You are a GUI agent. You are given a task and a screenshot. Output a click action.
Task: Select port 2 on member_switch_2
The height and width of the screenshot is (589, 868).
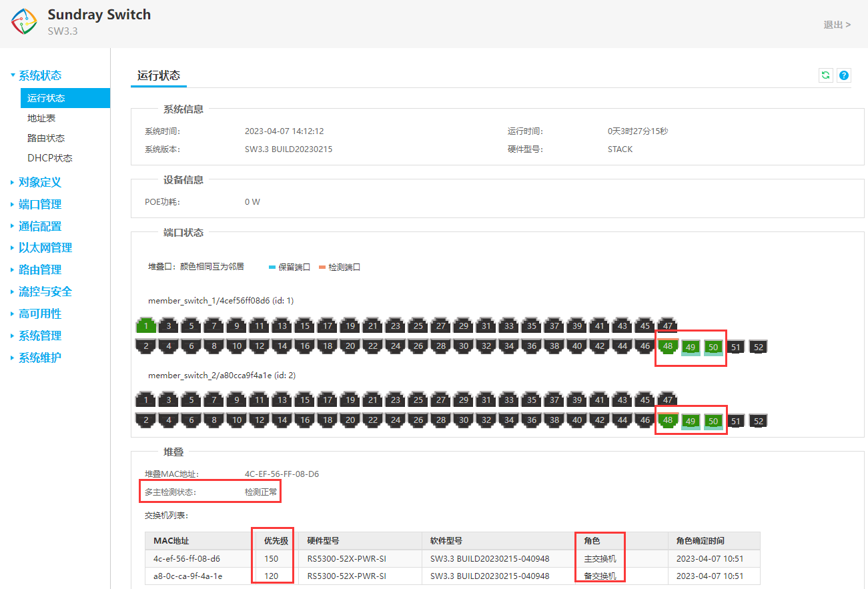coord(145,420)
